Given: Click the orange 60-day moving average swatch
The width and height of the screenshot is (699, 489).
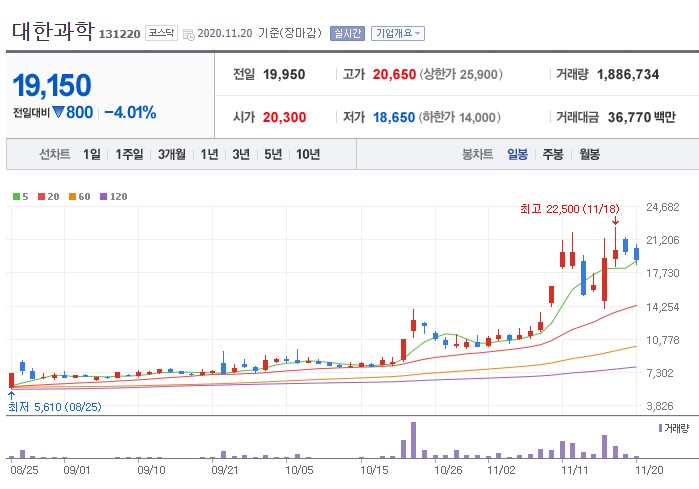Looking at the screenshot, I should [72, 197].
